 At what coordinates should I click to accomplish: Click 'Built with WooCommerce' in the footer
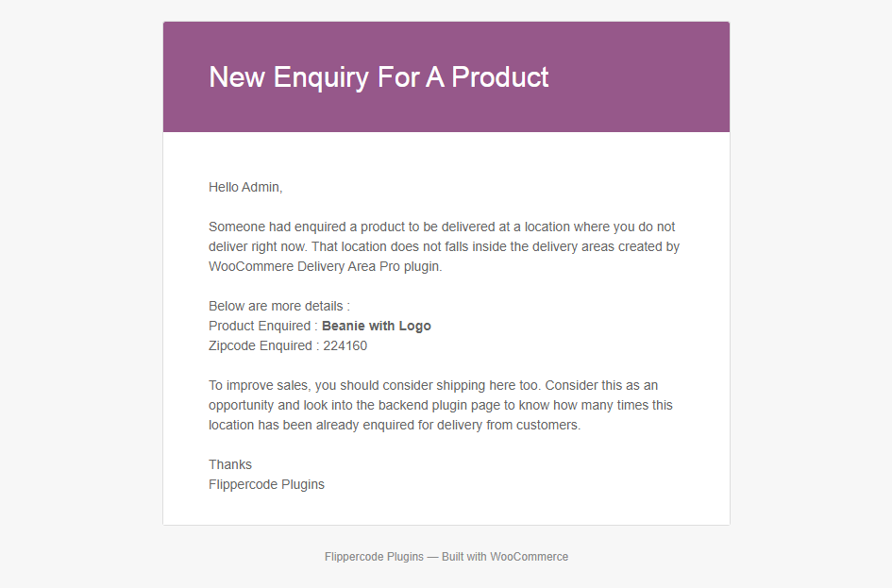[505, 557]
